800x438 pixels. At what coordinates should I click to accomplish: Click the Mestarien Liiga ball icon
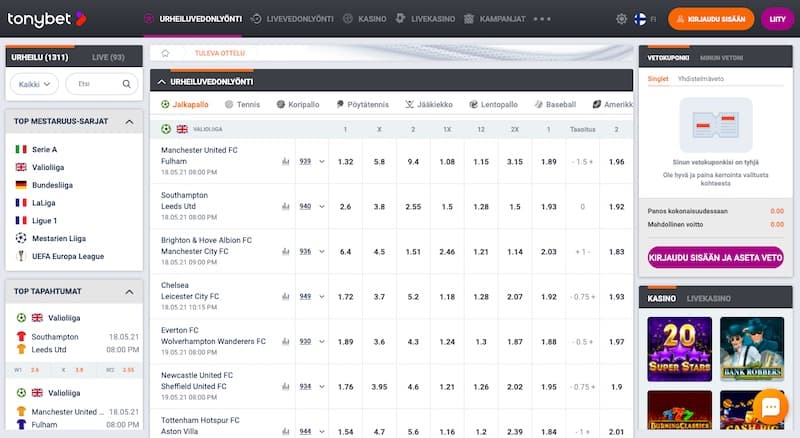pyautogui.click(x=21, y=238)
